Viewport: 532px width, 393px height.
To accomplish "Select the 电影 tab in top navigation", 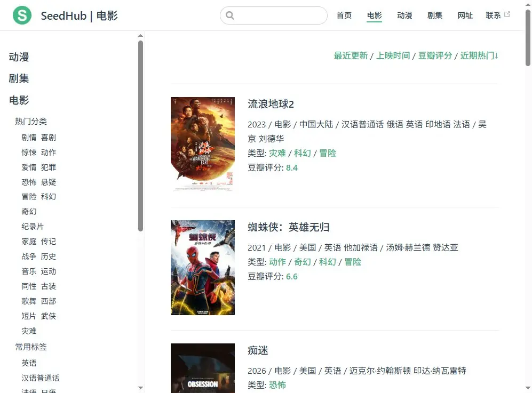I will (x=374, y=15).
